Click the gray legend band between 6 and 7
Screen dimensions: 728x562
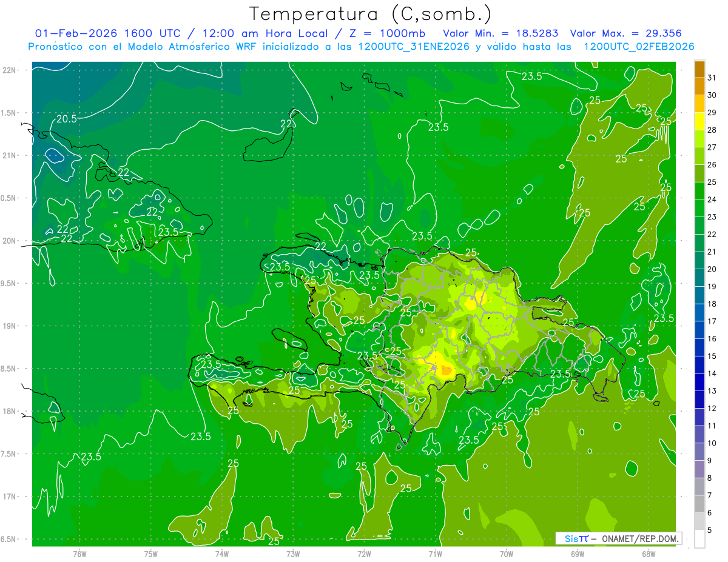[699, 504]
